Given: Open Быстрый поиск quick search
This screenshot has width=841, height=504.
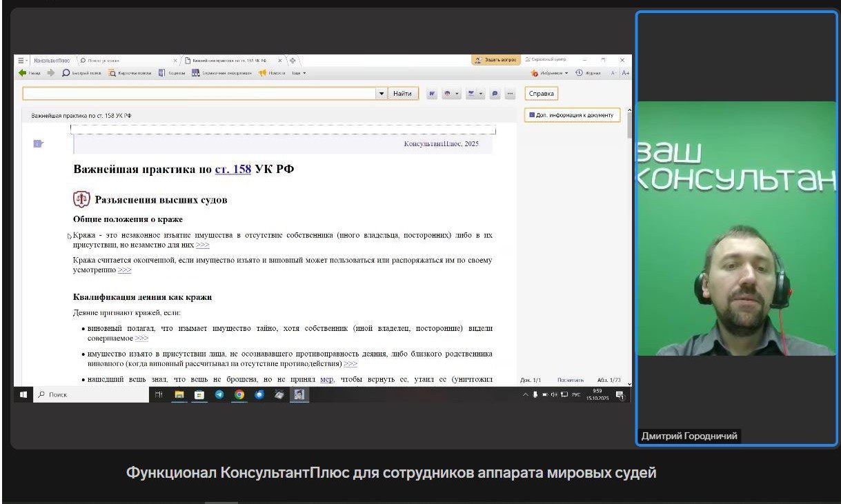Looking at the screenshot, I should (81, 73).
